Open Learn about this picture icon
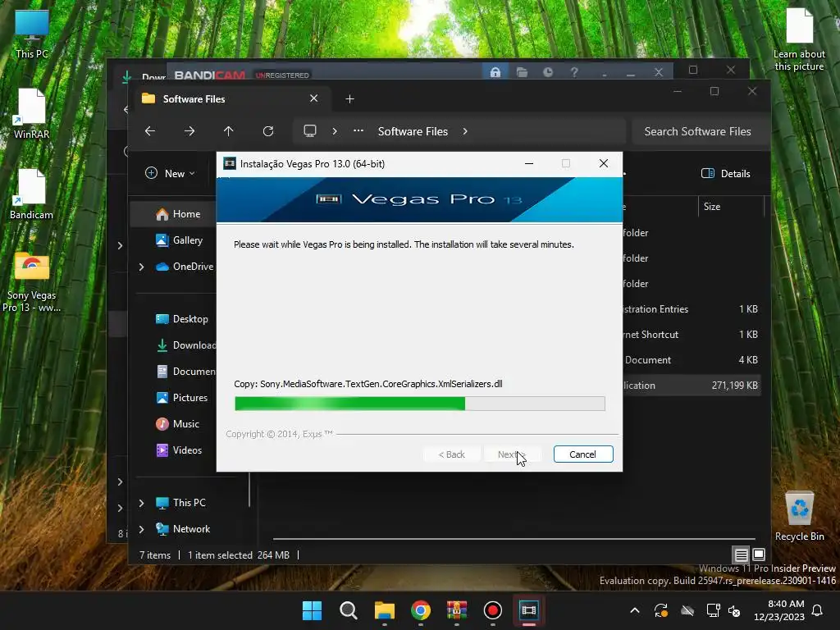 tap(799, 41)
